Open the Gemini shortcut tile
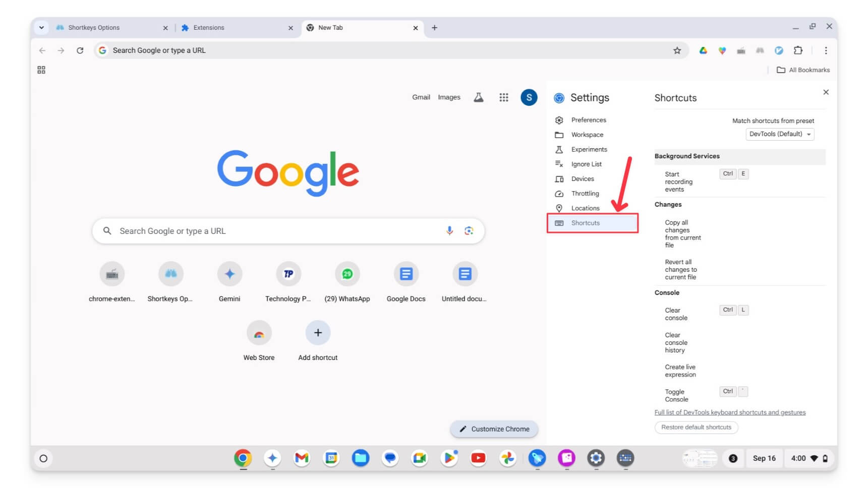Image resolution: width=868 pixels, height=488 pixels. 229,281
